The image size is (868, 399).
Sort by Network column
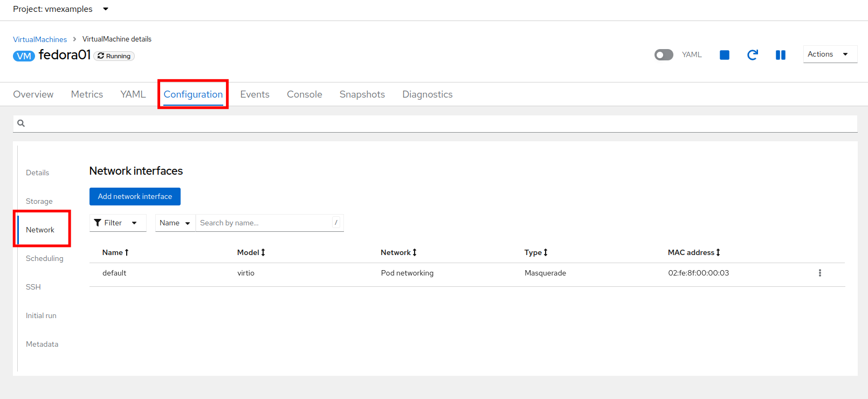[x=398, y=252]
